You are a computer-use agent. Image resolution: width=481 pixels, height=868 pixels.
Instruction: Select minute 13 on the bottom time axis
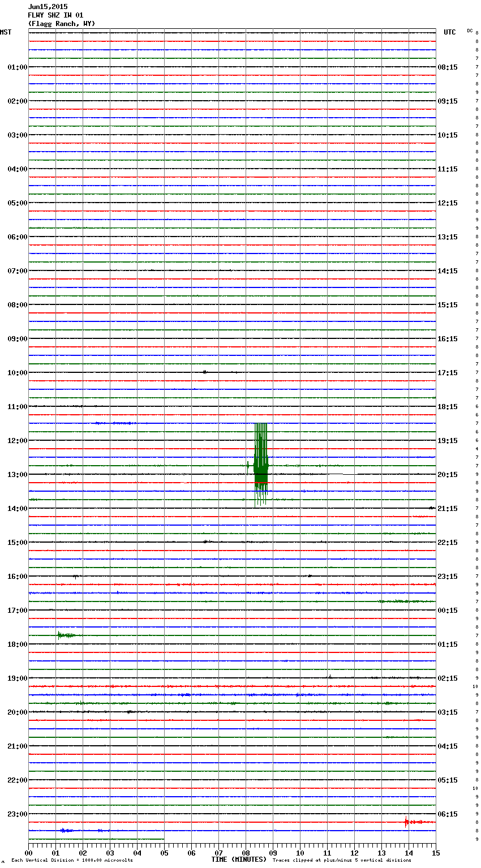381,853
